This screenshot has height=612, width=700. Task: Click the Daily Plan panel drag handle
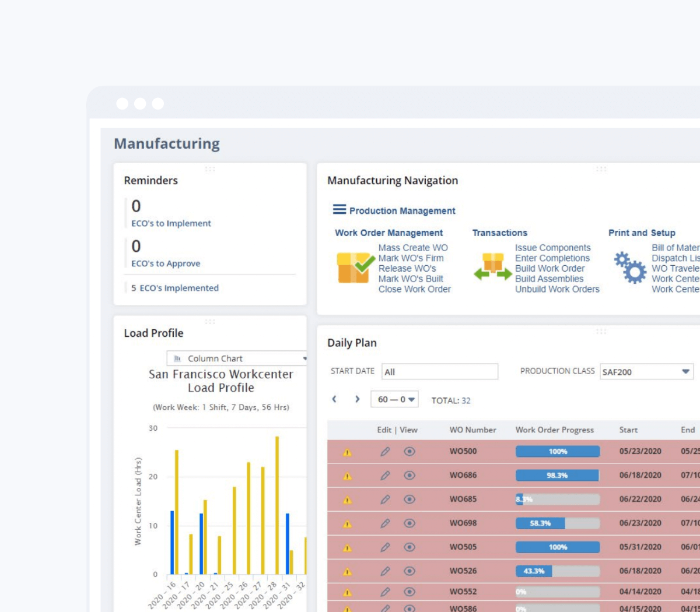click(601, 332)
